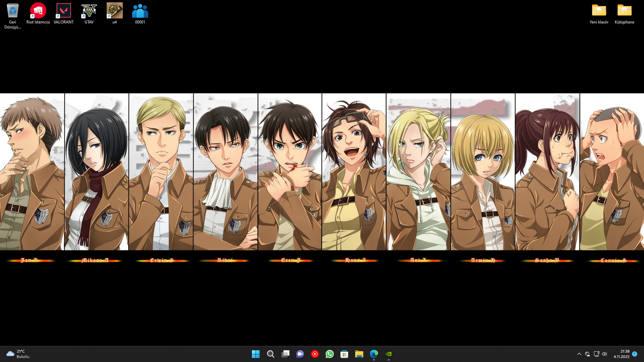Image resolution: width=644 pixels, height=362 pixels.
Task: Switch to Microsoft Edge on the taskbar
Action: (374, 354)
